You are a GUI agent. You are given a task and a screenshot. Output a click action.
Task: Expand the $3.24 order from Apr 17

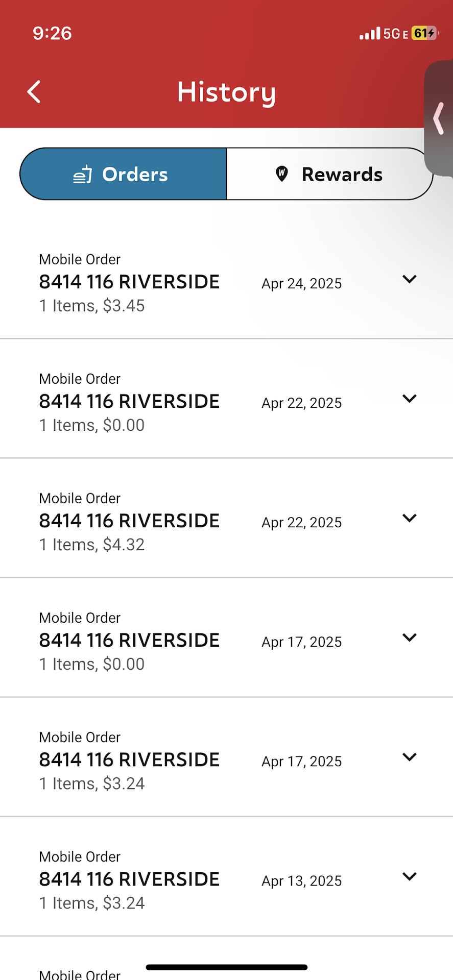410,757
